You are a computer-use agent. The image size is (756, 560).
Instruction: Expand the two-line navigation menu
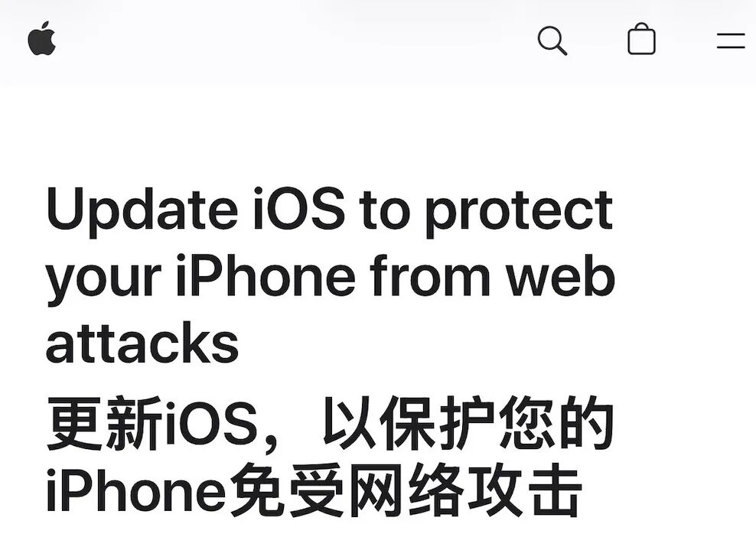tap(731, 41)
